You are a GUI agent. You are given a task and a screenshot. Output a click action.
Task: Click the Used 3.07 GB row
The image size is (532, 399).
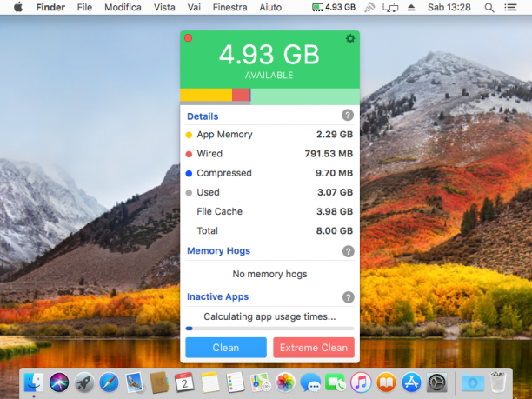(269, 192)
